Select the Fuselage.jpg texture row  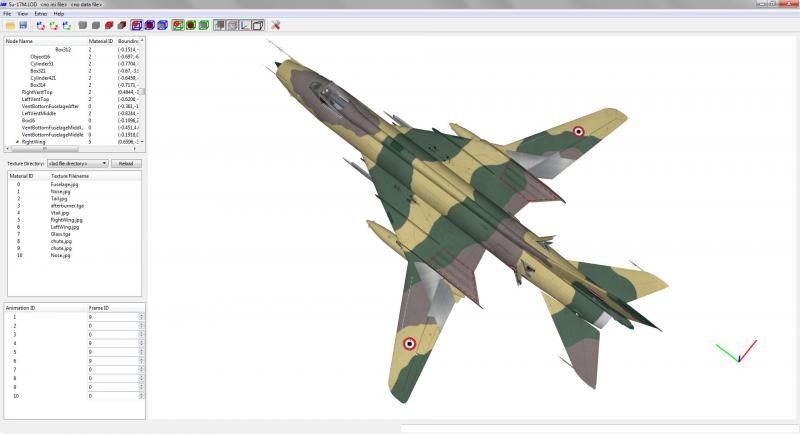tap(74, 185)
